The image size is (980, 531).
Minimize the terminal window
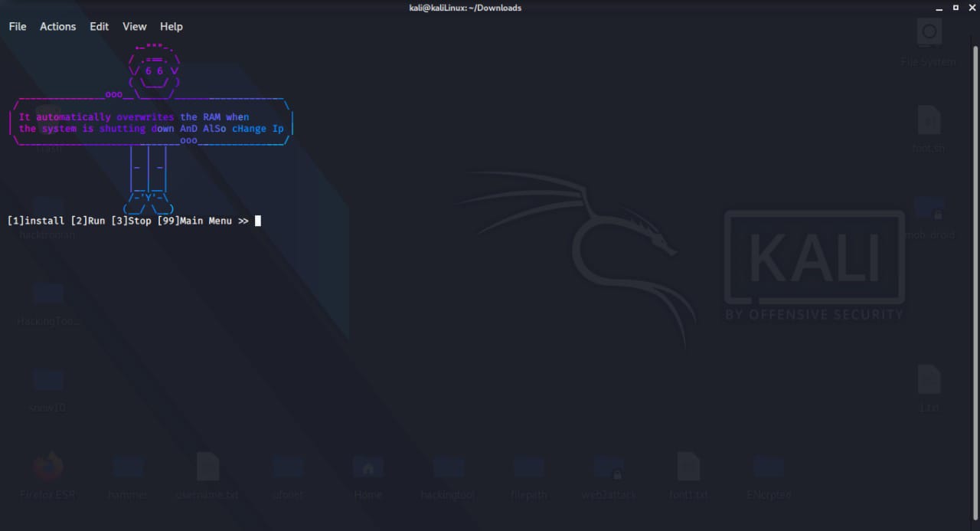click(939, 8)
